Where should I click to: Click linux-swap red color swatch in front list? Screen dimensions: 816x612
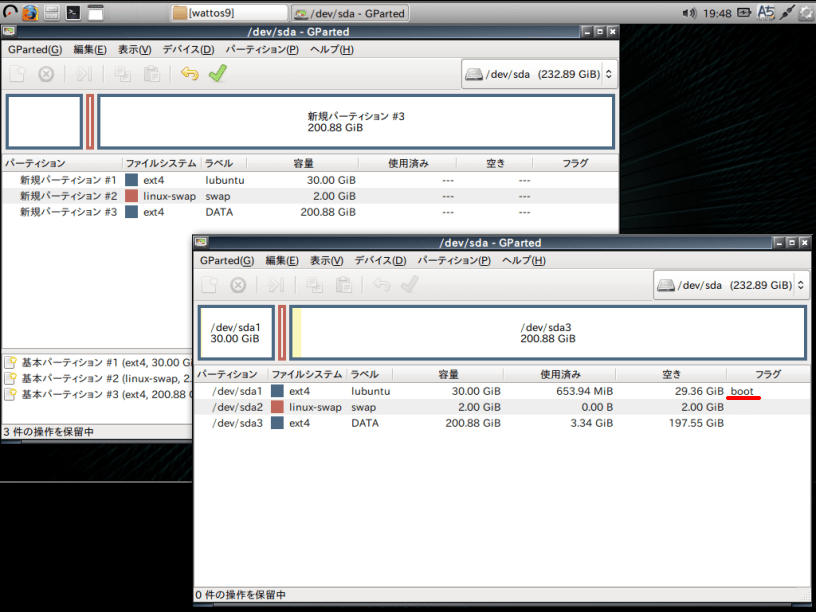tap(277, 407)
